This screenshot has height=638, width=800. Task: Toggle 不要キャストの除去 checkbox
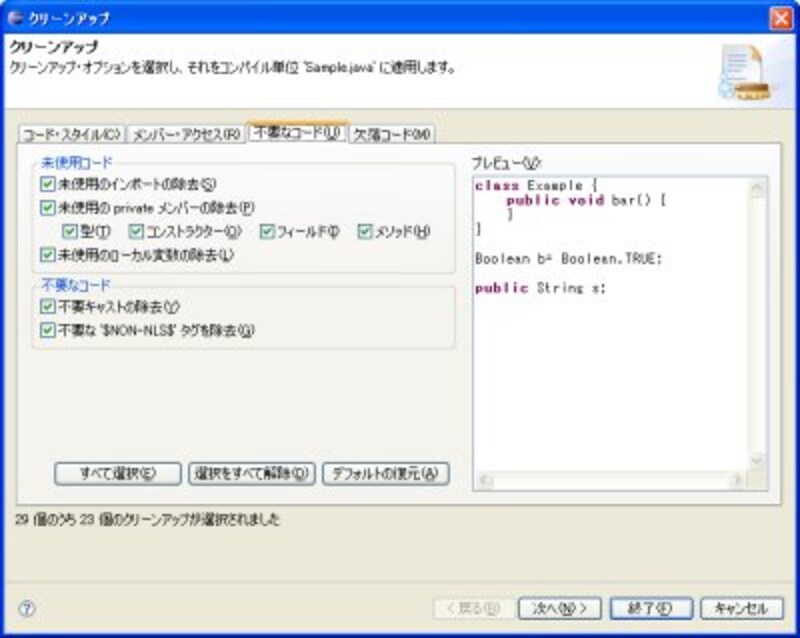tap(47, 306)
